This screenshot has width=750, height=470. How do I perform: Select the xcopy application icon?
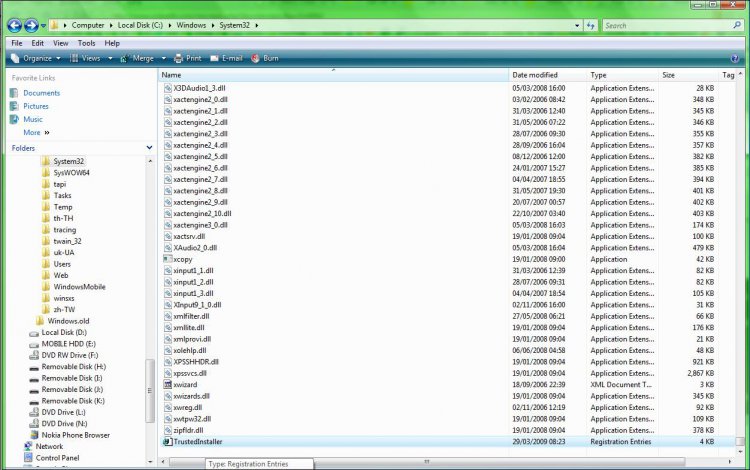(167, 259)
